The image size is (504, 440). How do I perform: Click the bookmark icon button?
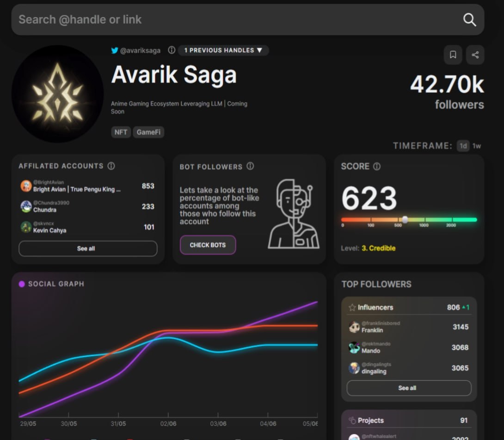pos(453,55)
